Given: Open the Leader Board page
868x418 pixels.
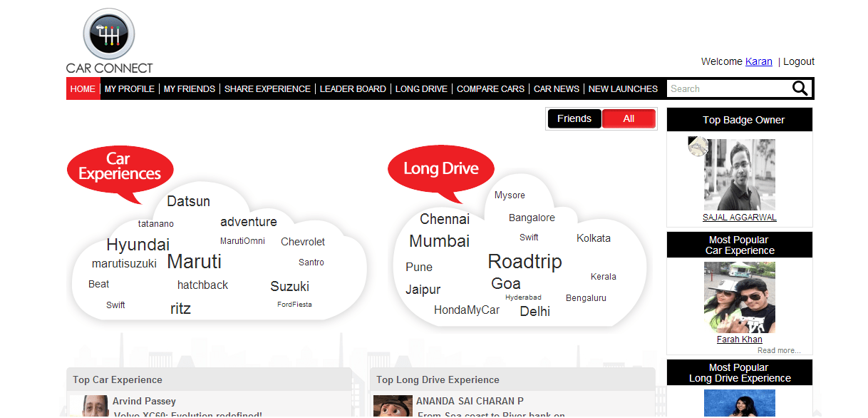Looking at the screenshot, I should point(353,89).
